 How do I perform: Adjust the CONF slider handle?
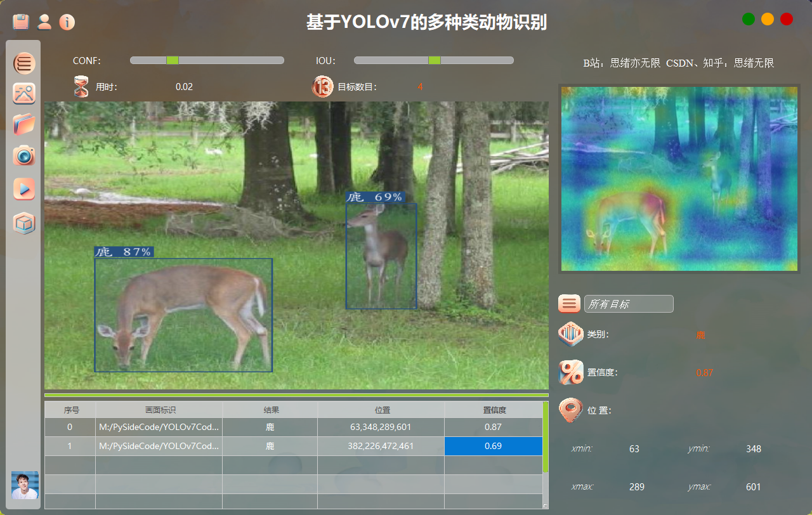172,60
